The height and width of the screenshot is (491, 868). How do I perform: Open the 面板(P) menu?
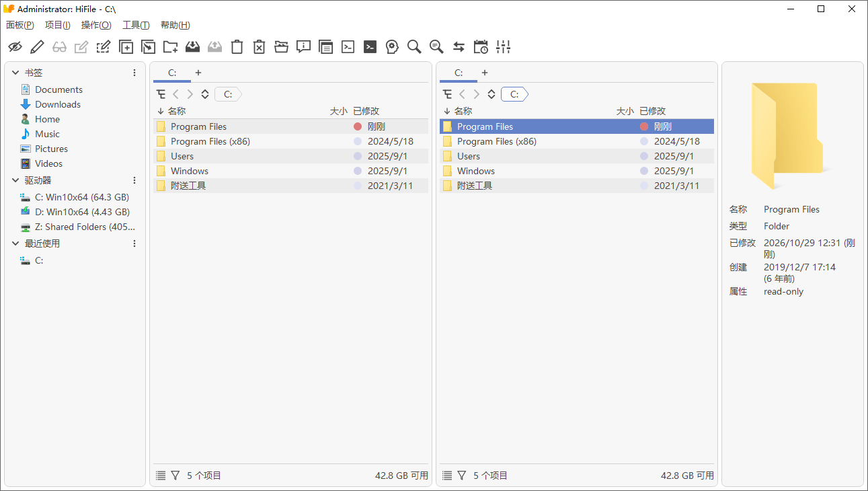pyautogui.click(x=20, y=25)
